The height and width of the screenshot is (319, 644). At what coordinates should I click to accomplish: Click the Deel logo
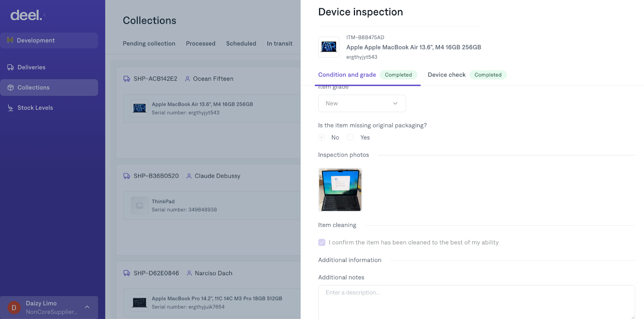(26, 15)
